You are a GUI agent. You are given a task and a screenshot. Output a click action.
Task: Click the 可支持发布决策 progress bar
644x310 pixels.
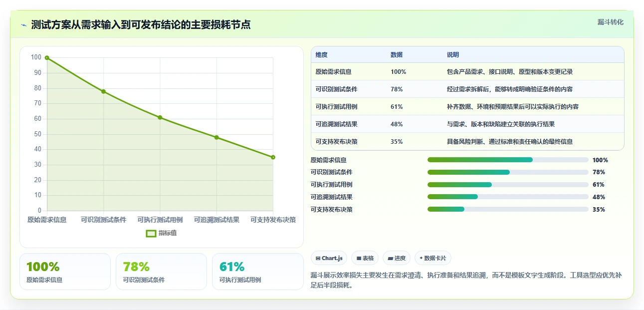[508, 210]
